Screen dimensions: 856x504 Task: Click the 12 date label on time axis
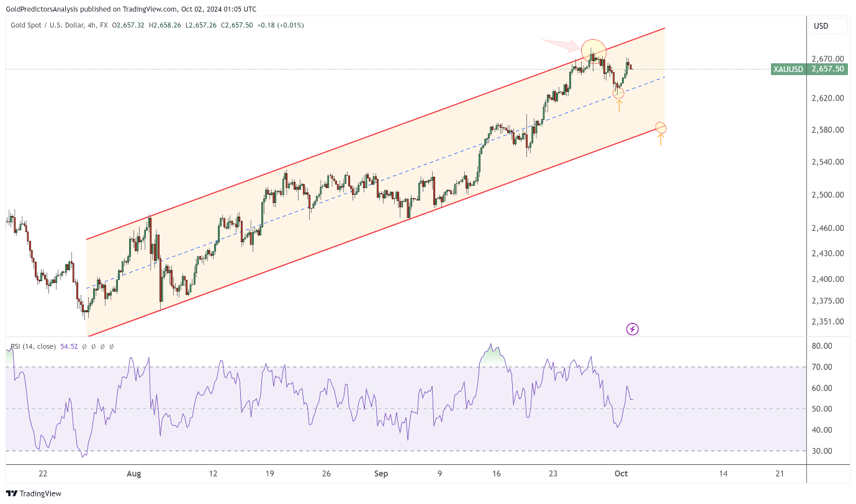click(213, 474)
